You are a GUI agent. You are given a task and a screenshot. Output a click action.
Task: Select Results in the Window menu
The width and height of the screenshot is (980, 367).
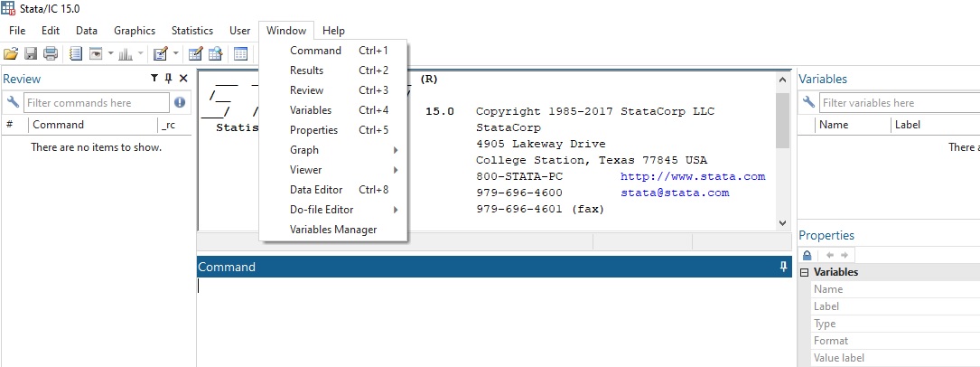333,71
